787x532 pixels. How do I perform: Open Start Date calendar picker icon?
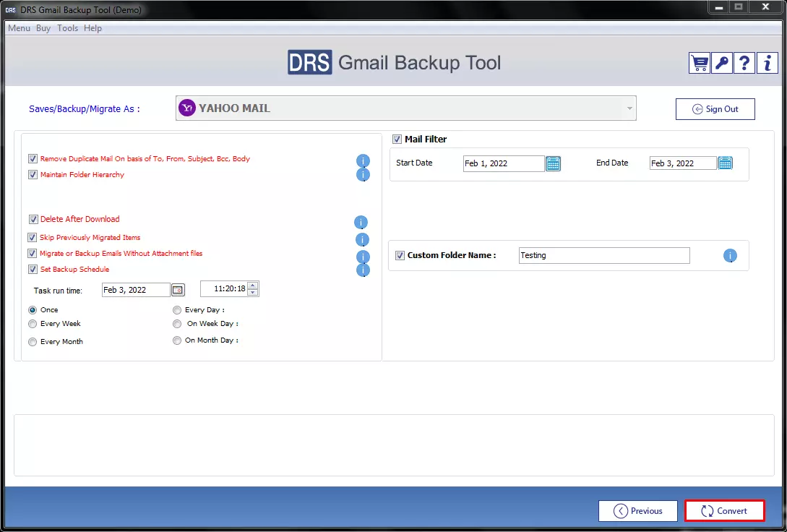point(553,163)
